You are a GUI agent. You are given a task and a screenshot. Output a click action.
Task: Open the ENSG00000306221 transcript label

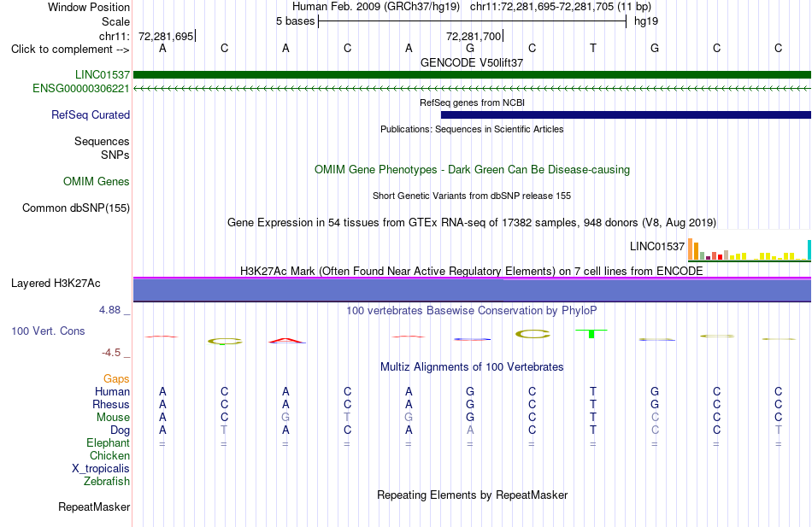81,89
